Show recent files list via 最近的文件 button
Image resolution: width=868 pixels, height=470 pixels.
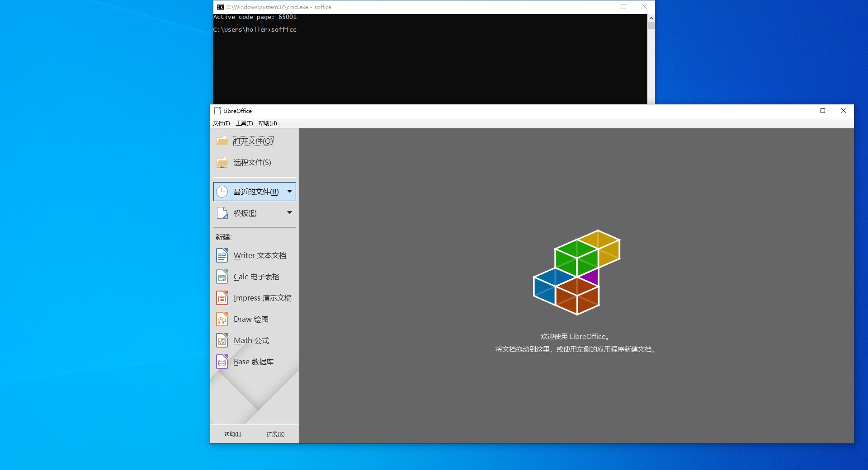(x=255, y=191)
